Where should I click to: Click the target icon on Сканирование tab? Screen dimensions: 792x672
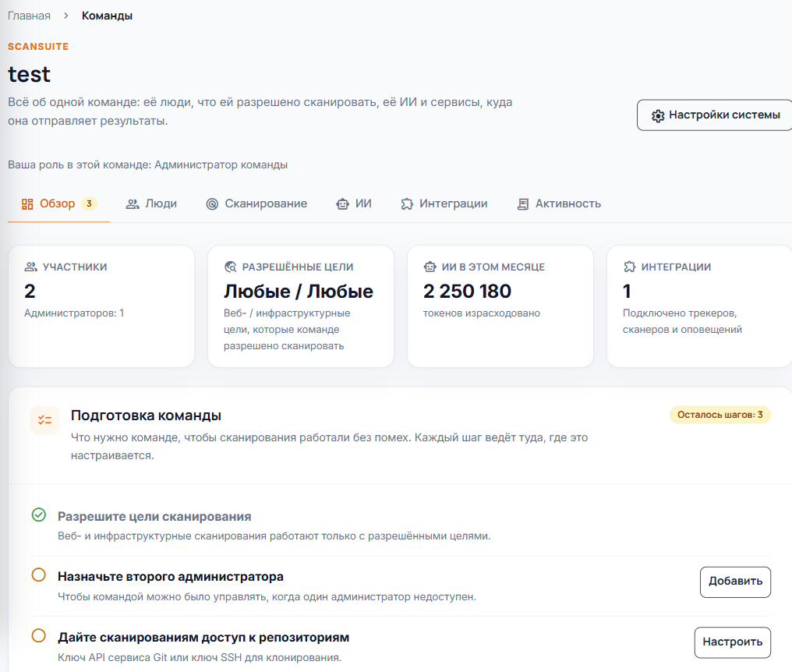[212, 204]
